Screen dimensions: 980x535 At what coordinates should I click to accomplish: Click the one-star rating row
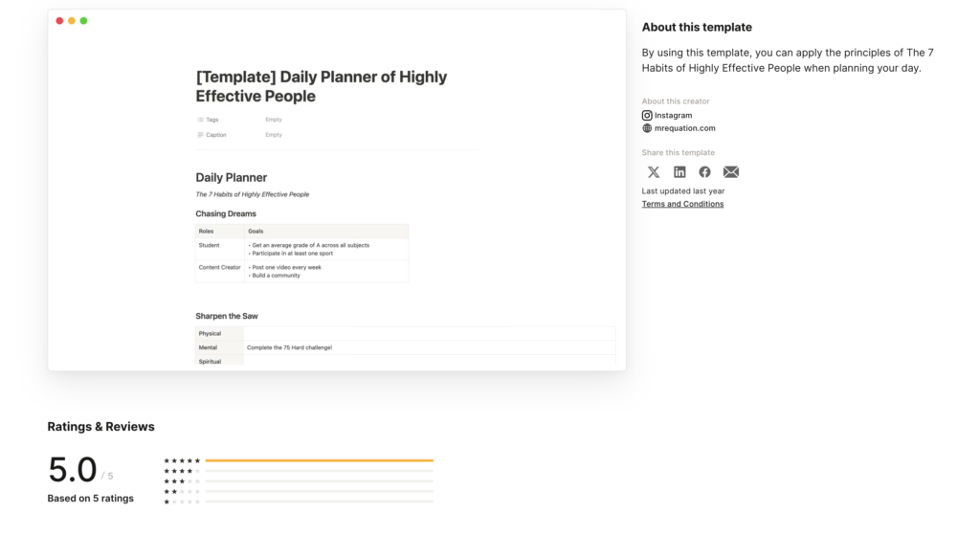pos(182,502)
